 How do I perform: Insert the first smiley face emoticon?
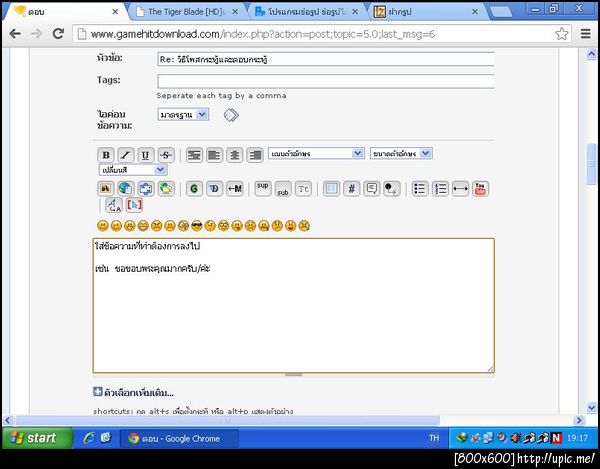[x=103, y=226]
